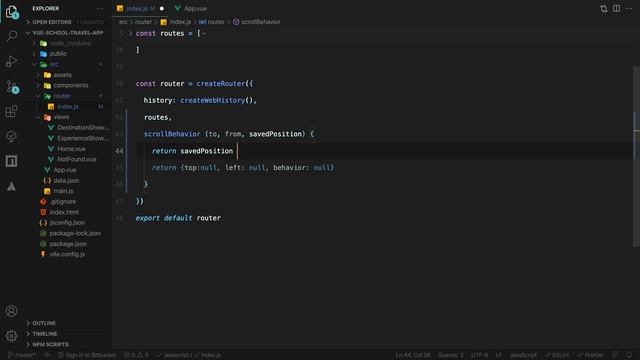
Task: Open ExperienceShow file in views
Action: (82, 138)
